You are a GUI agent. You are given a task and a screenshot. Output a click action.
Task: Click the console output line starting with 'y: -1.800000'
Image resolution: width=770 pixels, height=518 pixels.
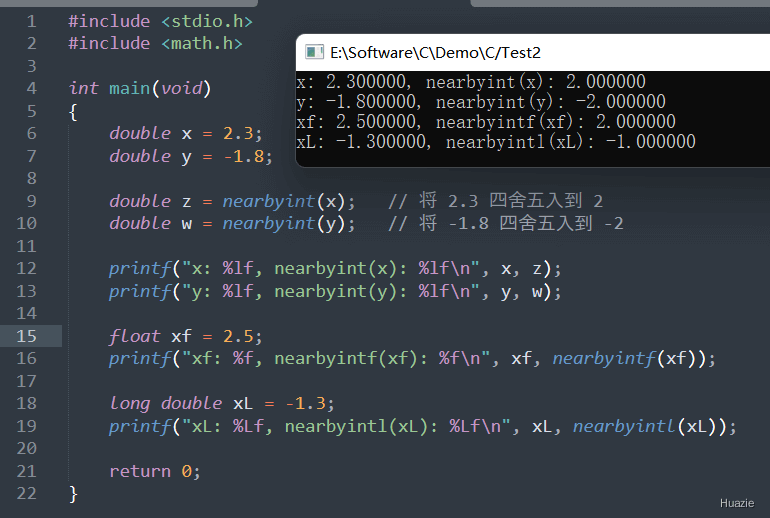[x=481, y=102]
